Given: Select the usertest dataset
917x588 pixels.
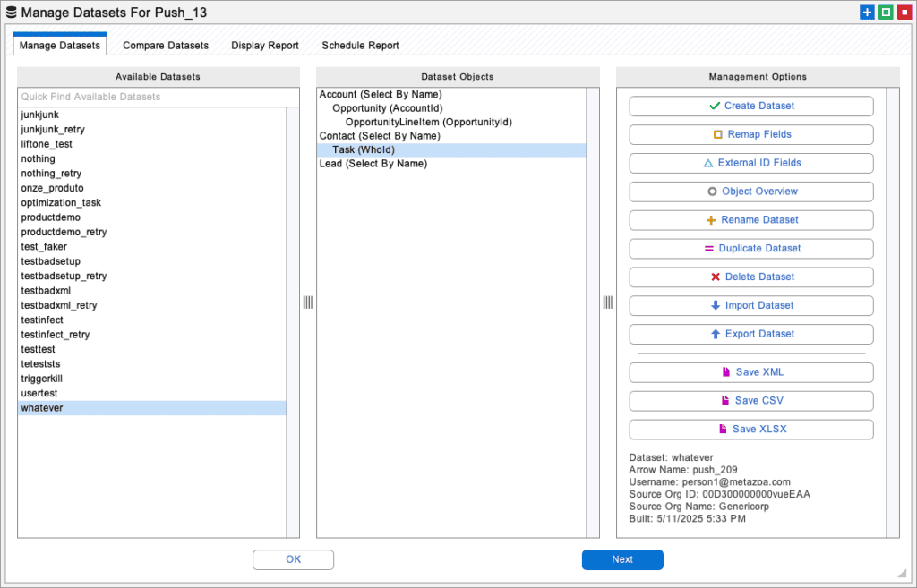Looking at the screenshot, I should point(152,394).
